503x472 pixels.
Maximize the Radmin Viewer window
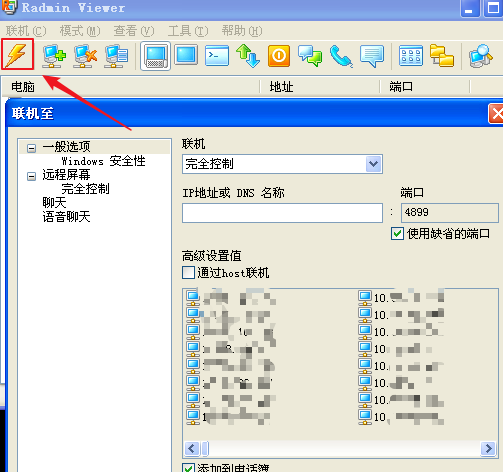tap(493, 8)
